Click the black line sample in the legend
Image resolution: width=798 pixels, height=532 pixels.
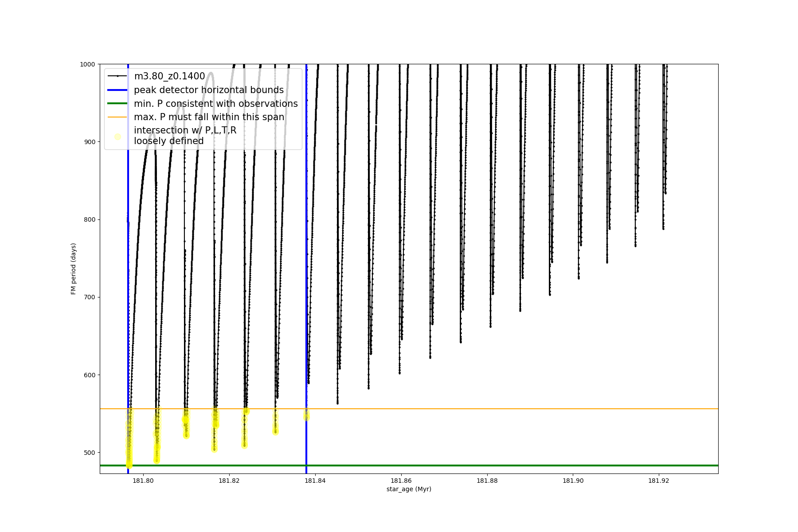point(117,76)
